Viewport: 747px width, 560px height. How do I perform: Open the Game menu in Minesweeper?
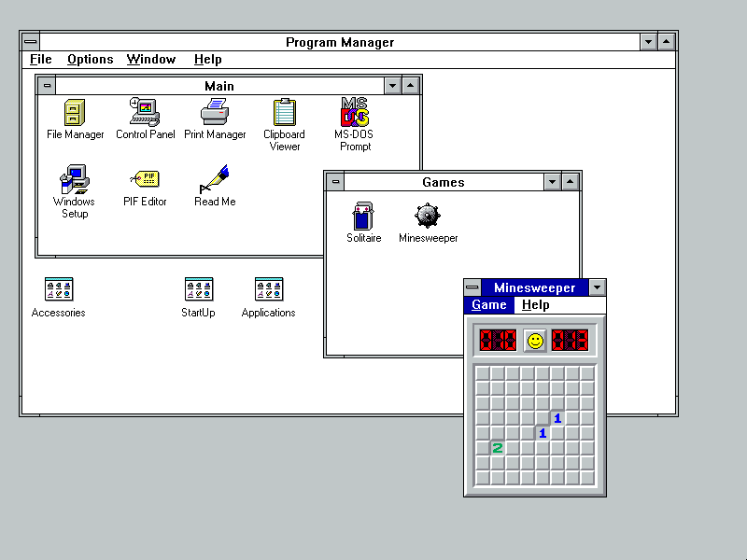[x=488, y=305]
